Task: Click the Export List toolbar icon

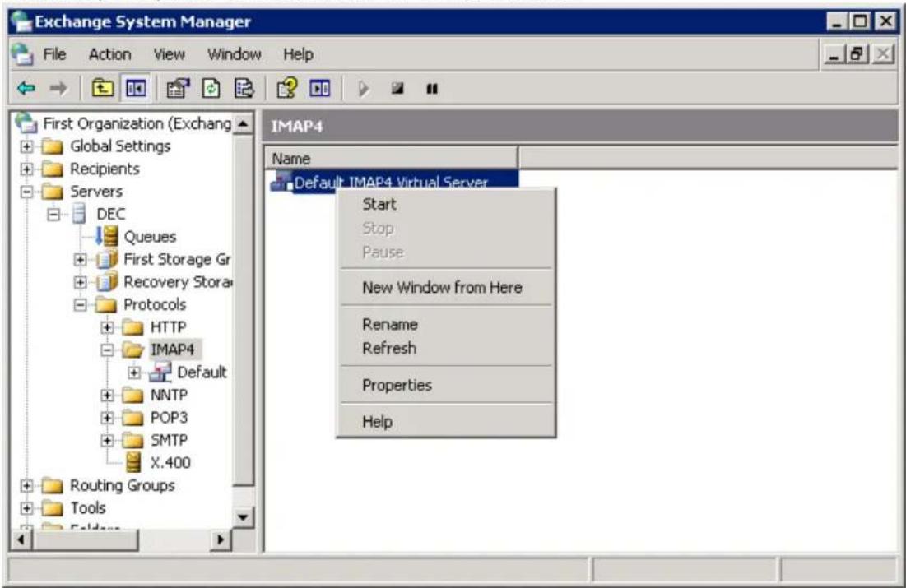Action: 244,88
